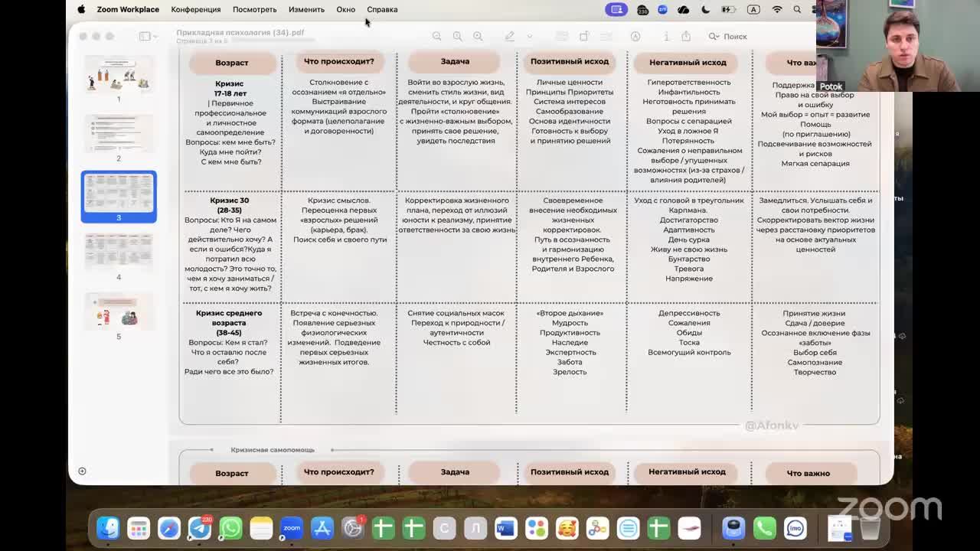Open WhatsApp from the Dock
Image resolution: width=980 pixels, height=551 pixels.
230,528
